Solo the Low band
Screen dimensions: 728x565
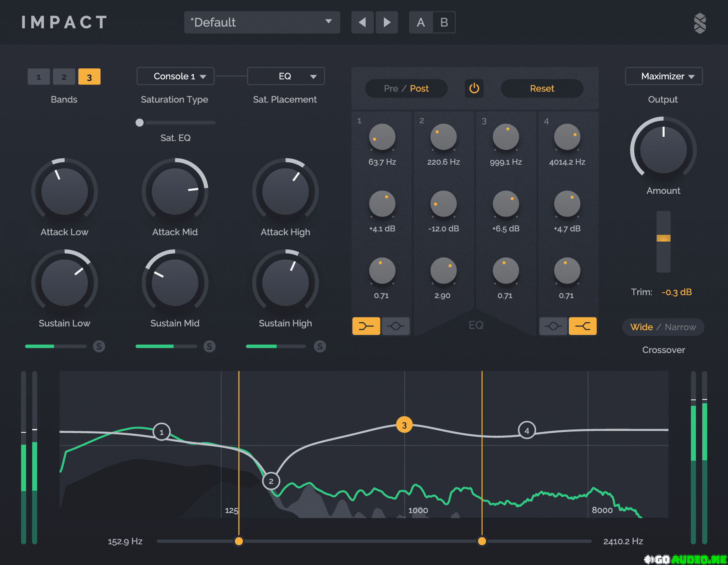tap(99, 346)
